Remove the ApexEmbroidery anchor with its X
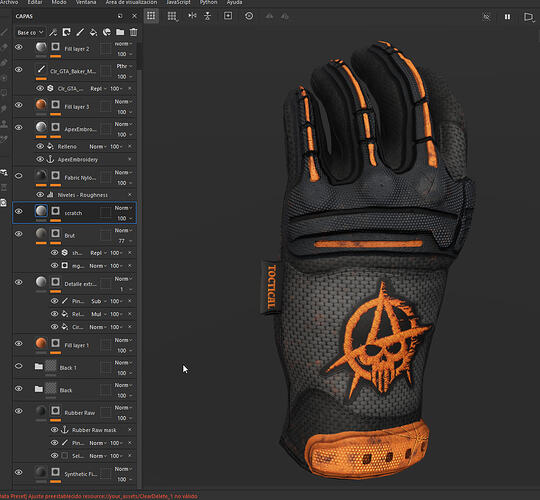The image size is (540, 500). (130, 159)
